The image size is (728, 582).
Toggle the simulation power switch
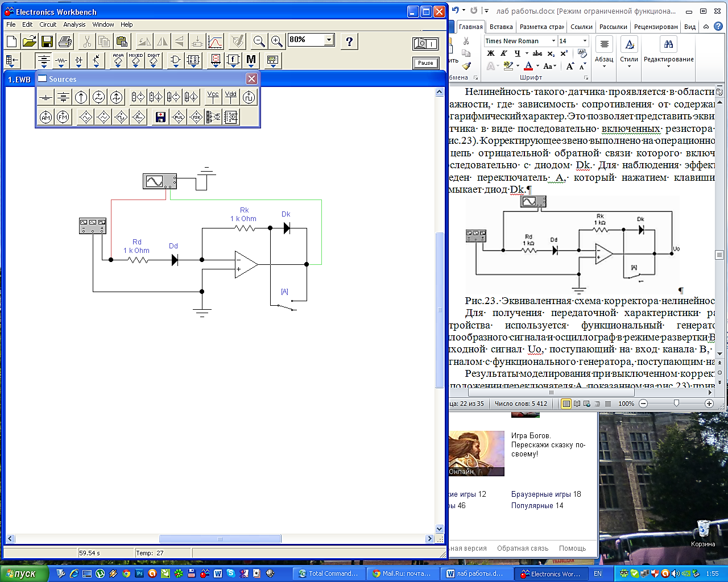[x=425, y=44]
